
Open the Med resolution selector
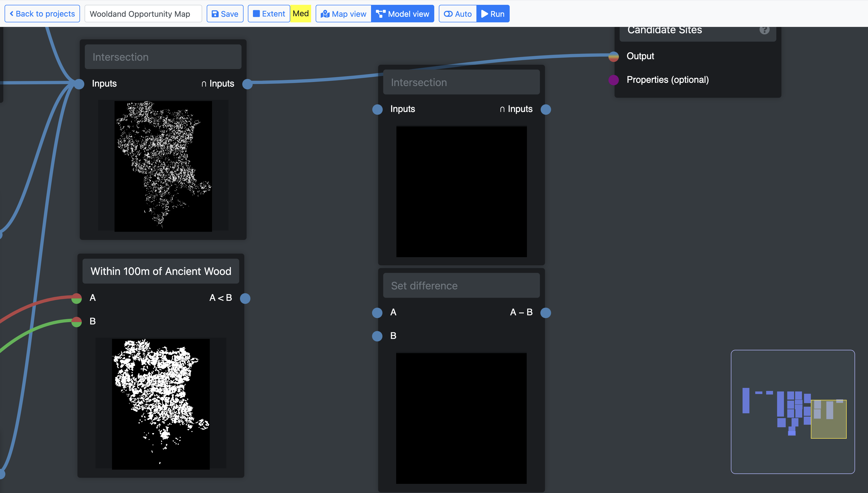(300, 14)
